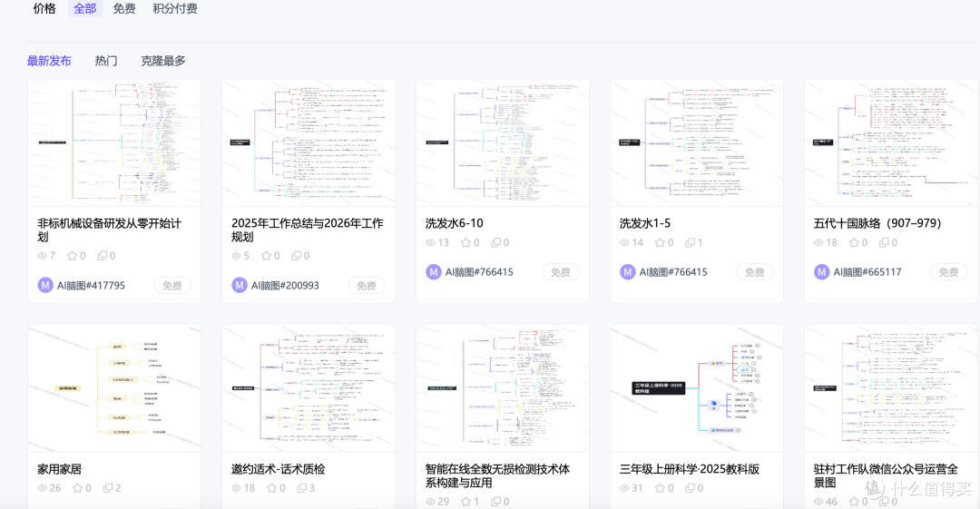
Task: Click clone icon on 家用家居 card
Action: (107, 488)
